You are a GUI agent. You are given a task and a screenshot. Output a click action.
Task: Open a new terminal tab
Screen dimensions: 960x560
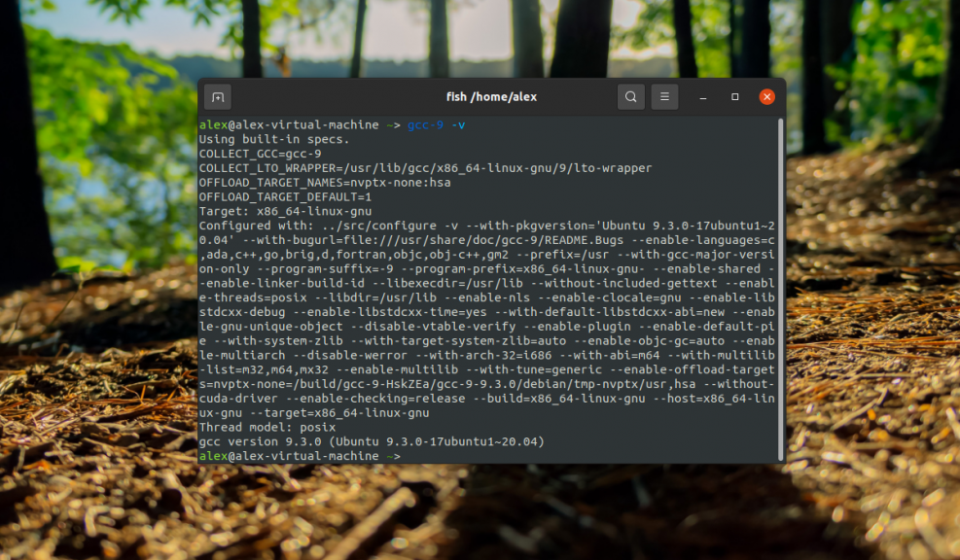pos(217,96)
